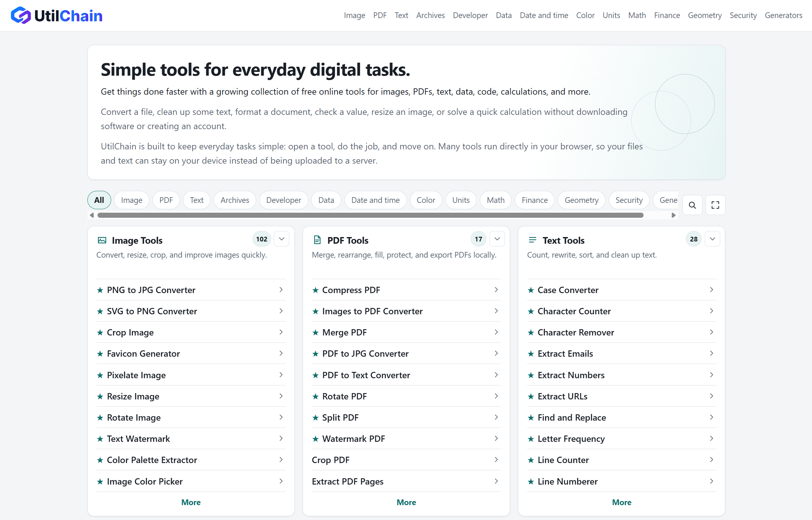Select the All filter chip

[x=99, y=200]
